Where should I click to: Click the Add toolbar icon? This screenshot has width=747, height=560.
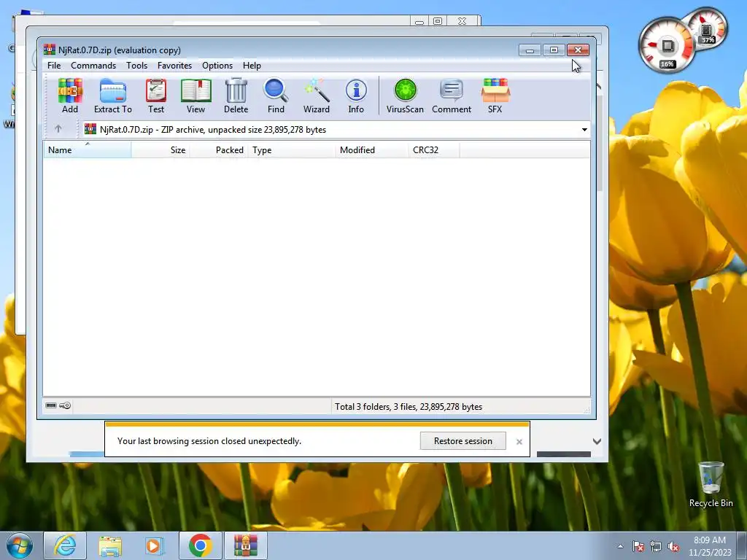point(70,96)
